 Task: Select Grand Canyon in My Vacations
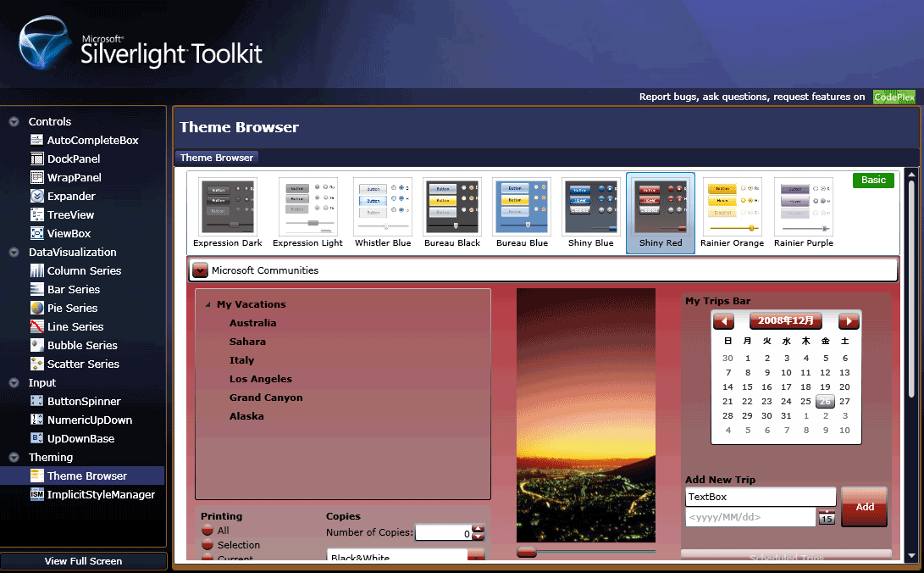[x=266, y=398]
